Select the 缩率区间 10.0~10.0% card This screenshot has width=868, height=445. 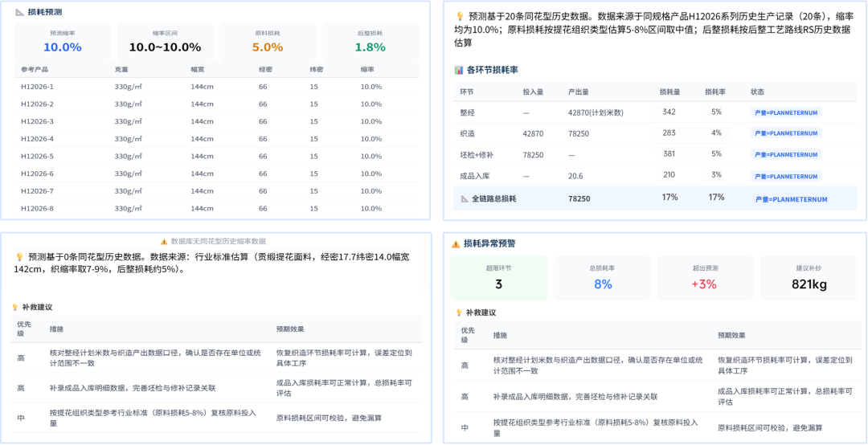(x=165, y=42)
